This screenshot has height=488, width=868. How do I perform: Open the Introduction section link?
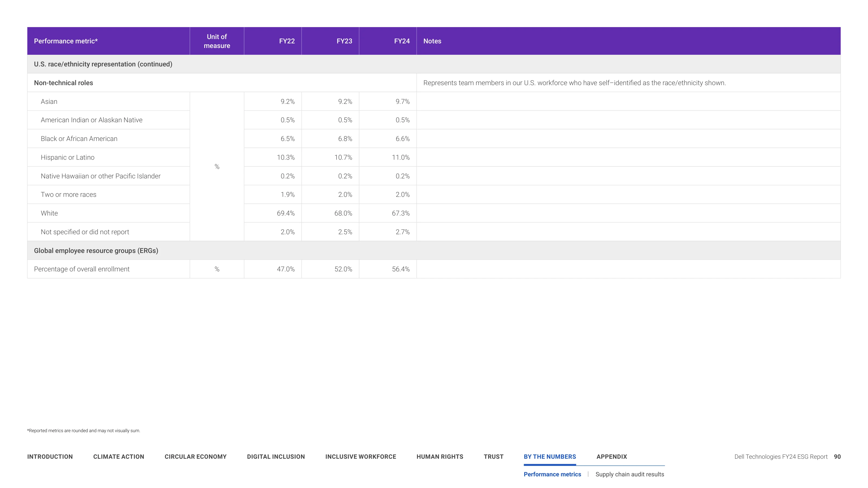click(x=50, y=456)
